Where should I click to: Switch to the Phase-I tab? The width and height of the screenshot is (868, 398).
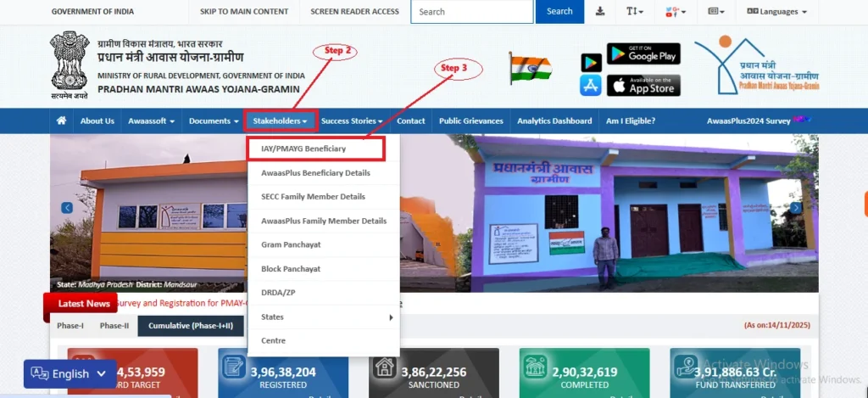[70, 326]
